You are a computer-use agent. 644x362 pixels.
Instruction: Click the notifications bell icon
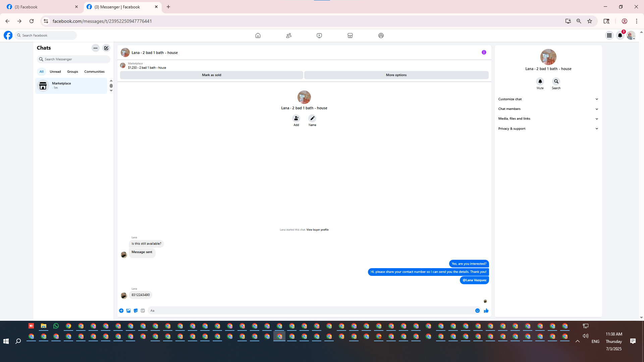tap(620, 35)
